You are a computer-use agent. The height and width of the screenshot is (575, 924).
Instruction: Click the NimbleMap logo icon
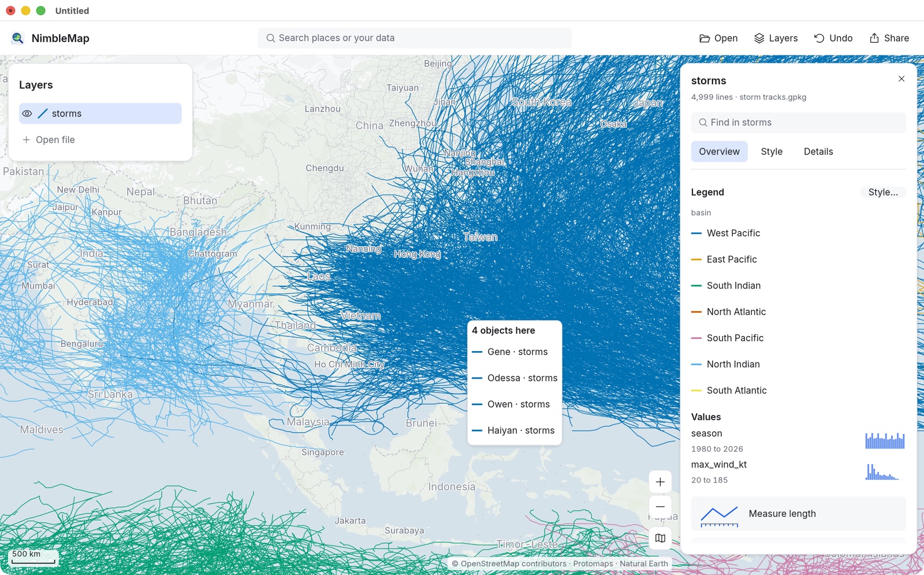(x=18, y=38)
